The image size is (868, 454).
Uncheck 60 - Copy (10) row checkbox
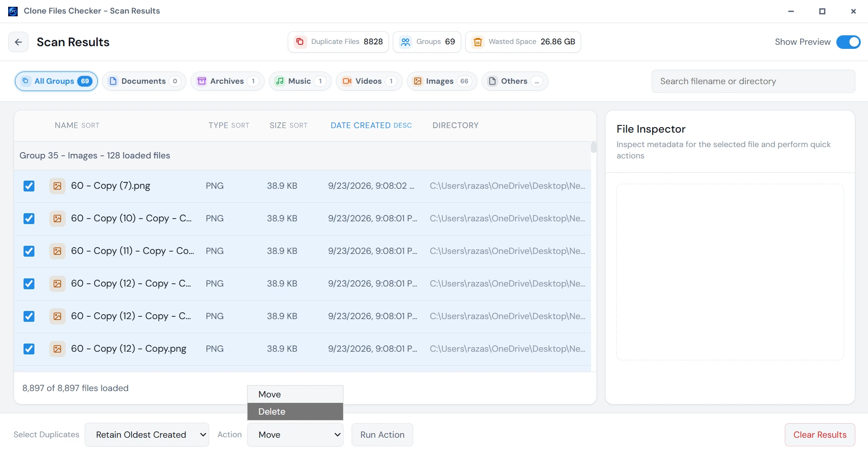pos(29,219)
